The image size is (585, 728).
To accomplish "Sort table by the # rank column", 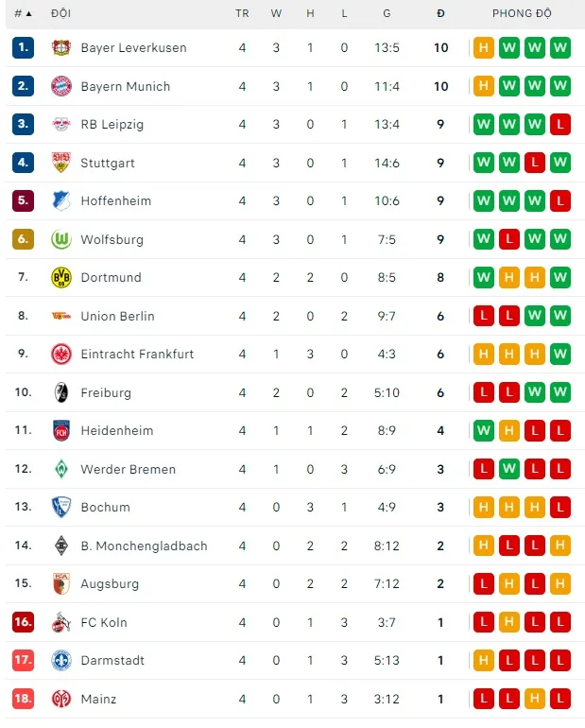I will click(23, 14).
